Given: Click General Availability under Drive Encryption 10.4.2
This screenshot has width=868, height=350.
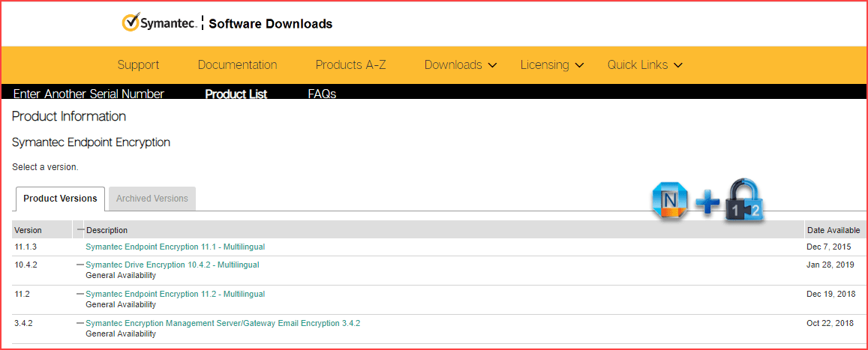Looking at the screenshot, I should [x=121, y=275].
